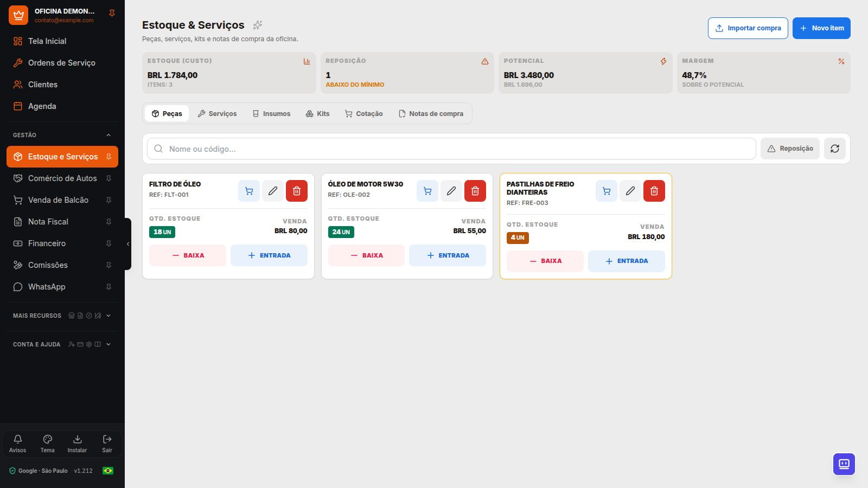
Task: Open the Notas de compra tab
Action: point(431,113)
